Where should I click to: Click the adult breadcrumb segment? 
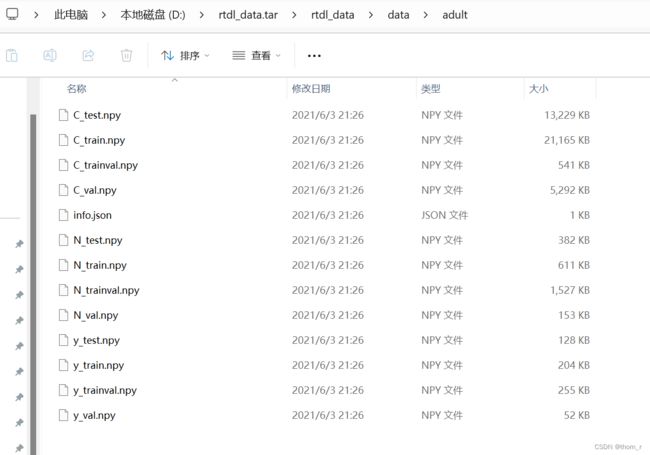455,15
